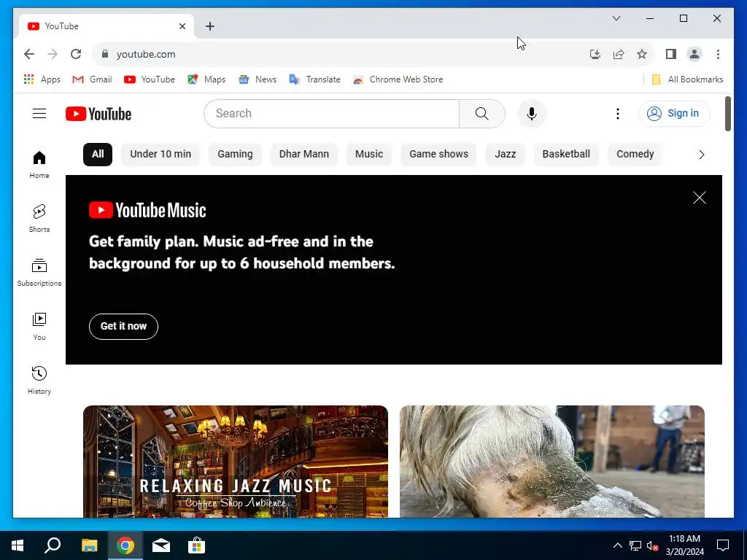Open Microsoft Store from taskbar

tap(196, 545)
